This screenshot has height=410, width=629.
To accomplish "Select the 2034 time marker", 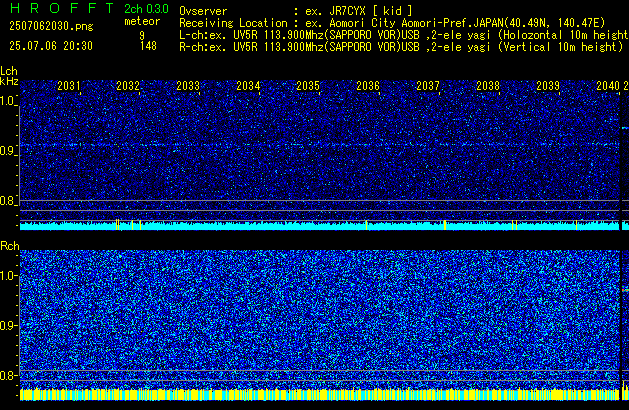I will click(x=248, y=86).
